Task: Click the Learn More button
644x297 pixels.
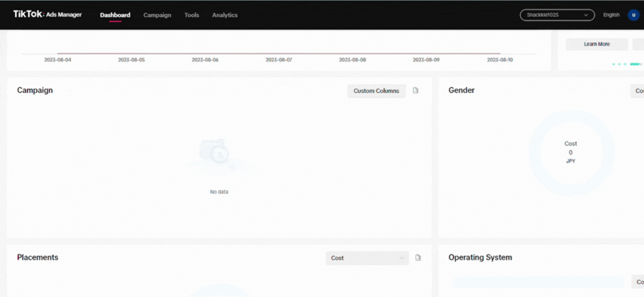Action: (597, 44)
